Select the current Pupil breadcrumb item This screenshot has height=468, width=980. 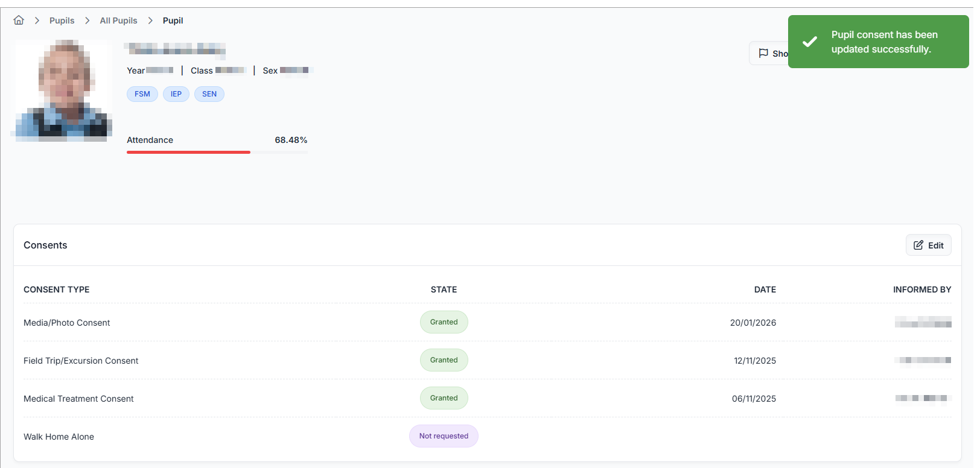(x=173, y=21)
